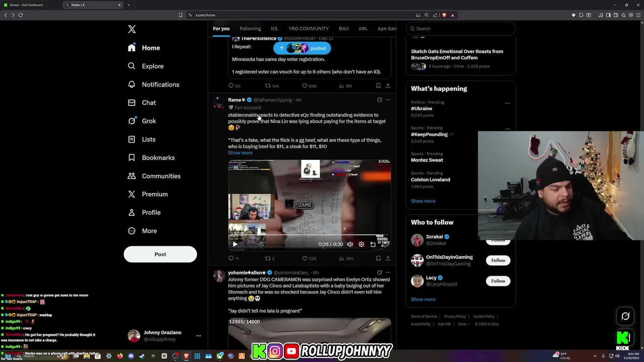
Task: Reply to flame's post (11 replies)
Action: (x=234, y=258)
